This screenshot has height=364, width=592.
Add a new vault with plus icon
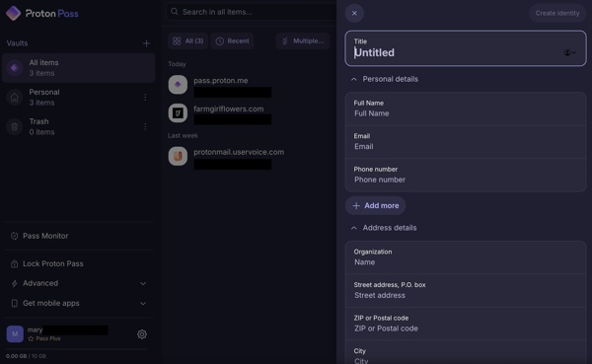tap(146, 43)
